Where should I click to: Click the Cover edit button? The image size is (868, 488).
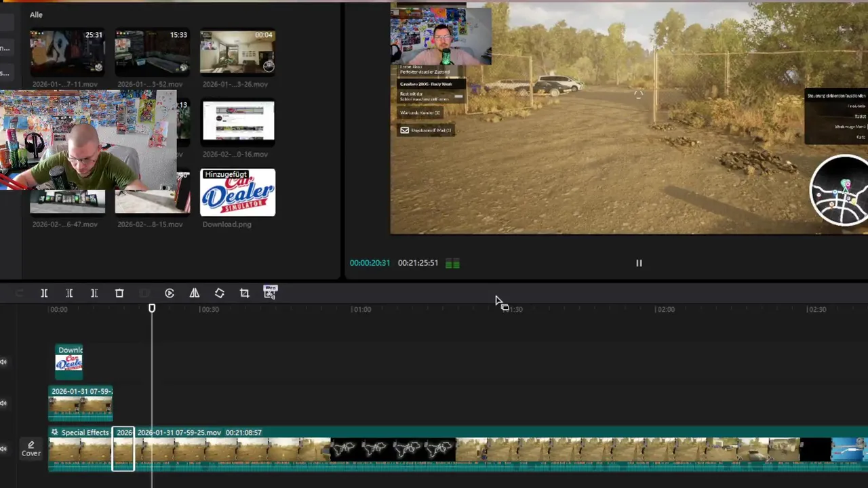[31, 449]
